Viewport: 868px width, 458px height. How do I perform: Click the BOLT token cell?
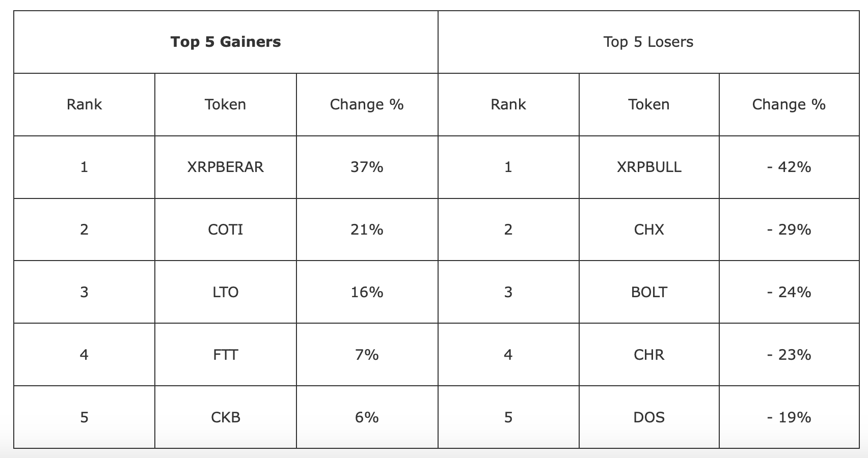coord(649,292)
